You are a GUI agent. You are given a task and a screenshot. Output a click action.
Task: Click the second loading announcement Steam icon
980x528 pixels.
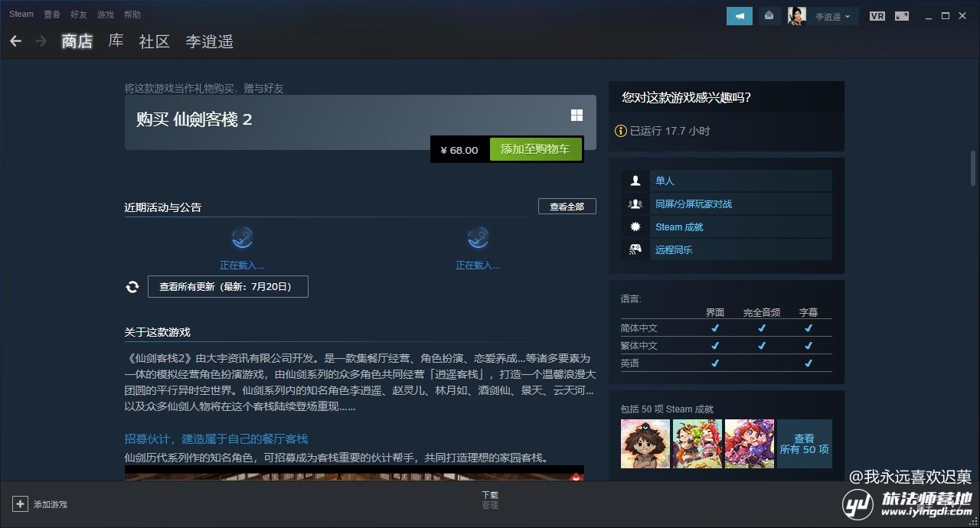click(478, 238)
